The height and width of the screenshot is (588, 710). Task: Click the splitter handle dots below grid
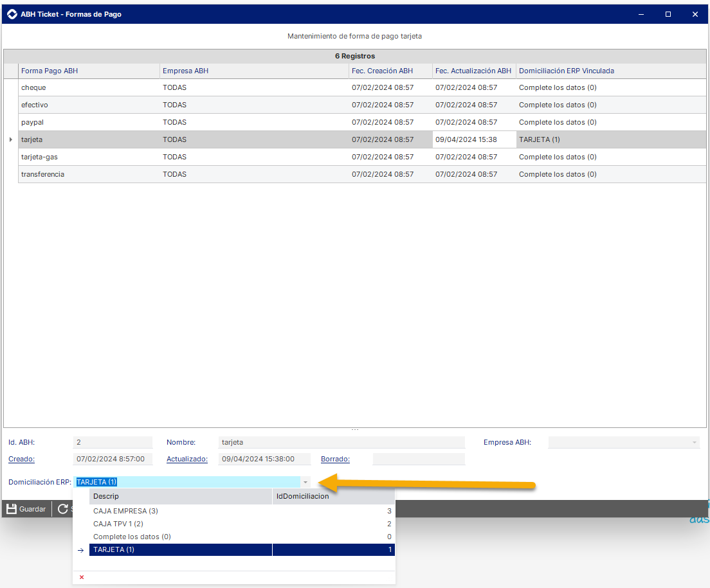tap(355, 429)
